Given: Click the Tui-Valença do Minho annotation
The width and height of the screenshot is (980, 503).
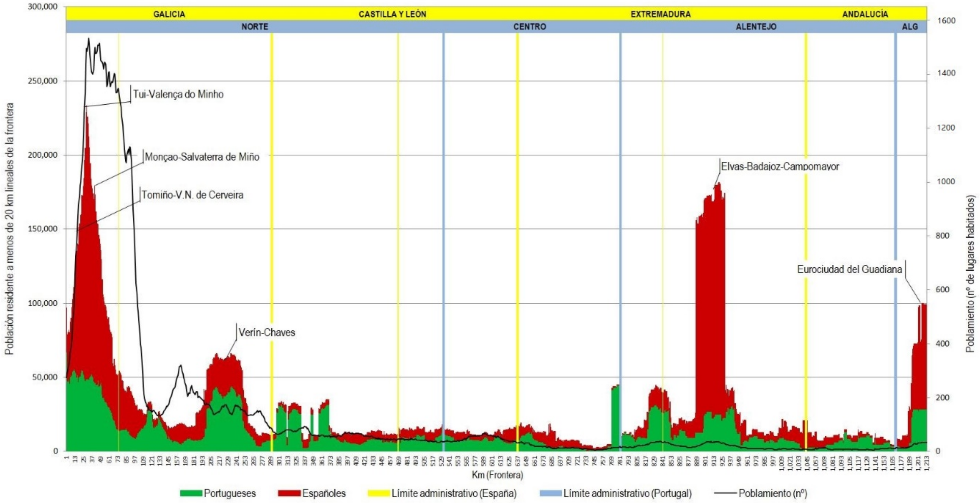Looking at the screenshot, I should pos(178,94).
